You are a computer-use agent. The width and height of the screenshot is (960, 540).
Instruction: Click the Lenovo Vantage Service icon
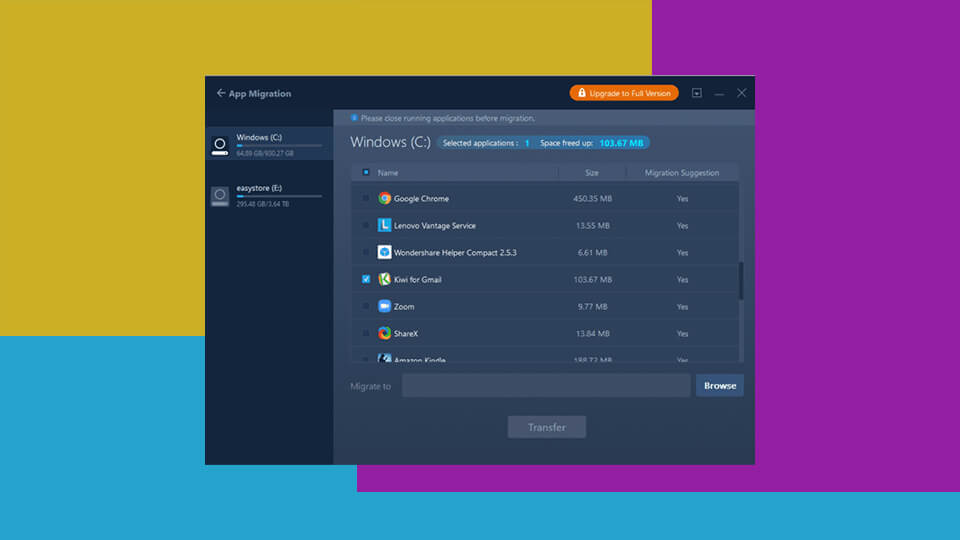(x=384, y=225)
